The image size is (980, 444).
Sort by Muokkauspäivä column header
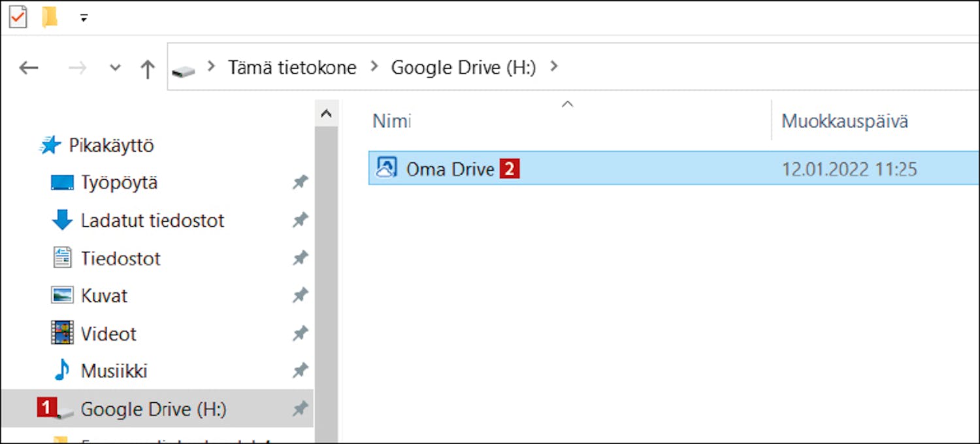click(x=844, y=121)
